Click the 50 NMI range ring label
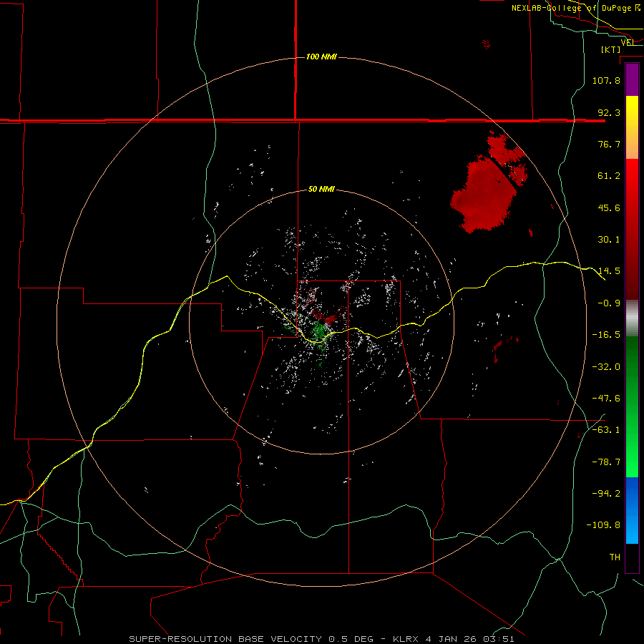Viewport: 644px width, 644px height. 321,190
